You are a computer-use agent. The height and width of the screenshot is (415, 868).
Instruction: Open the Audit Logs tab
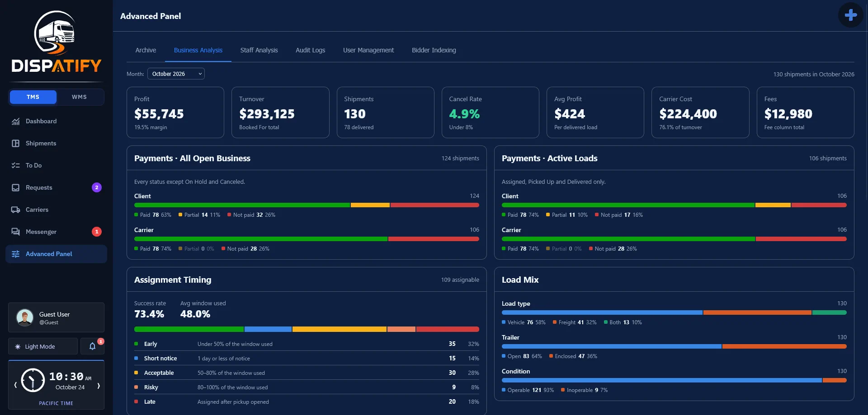tap(310, 50)
